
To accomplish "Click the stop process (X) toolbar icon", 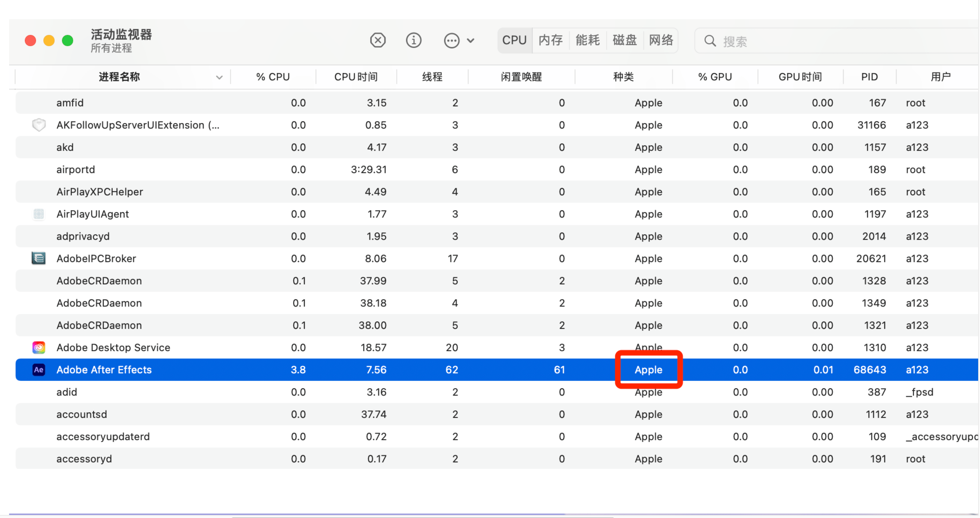I will (378, 40).
